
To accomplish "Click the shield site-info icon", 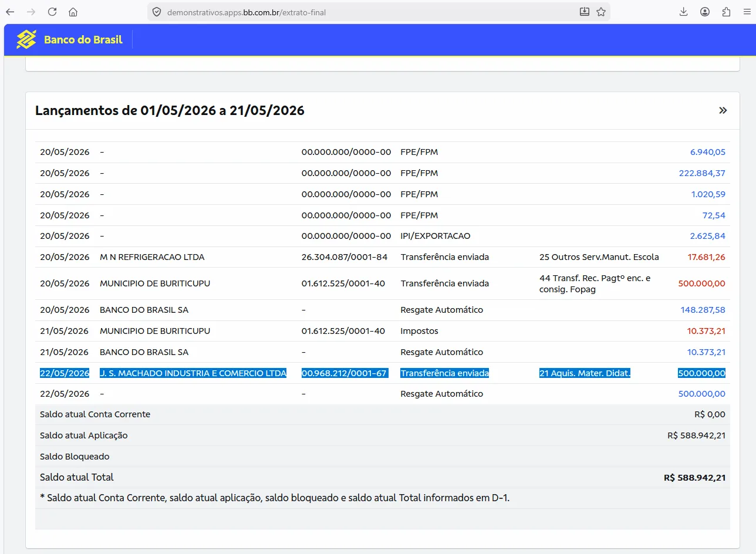I will tap(156, 12).
